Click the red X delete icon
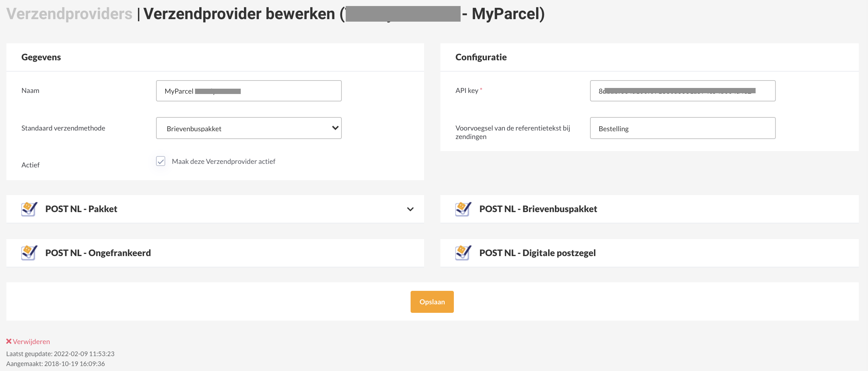The height and width of the screenshot is (371, 868). (9, 341)
